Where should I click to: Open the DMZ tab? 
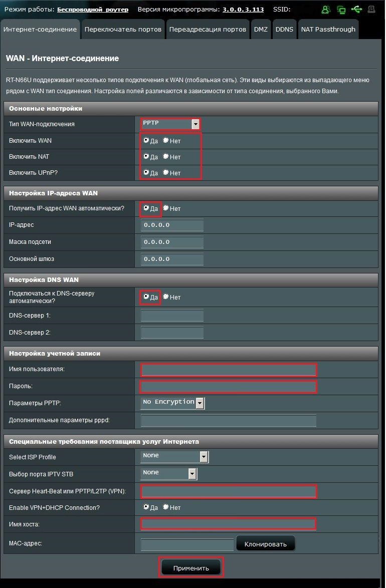click(x=261, y=29)
